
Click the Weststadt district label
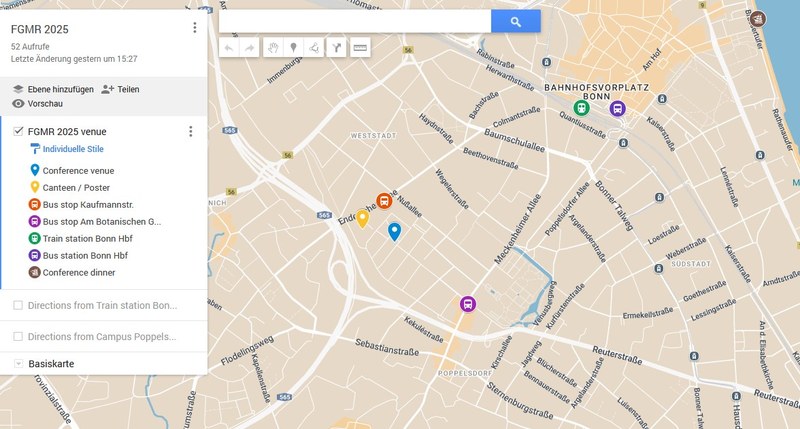click(x=373, y=136)
